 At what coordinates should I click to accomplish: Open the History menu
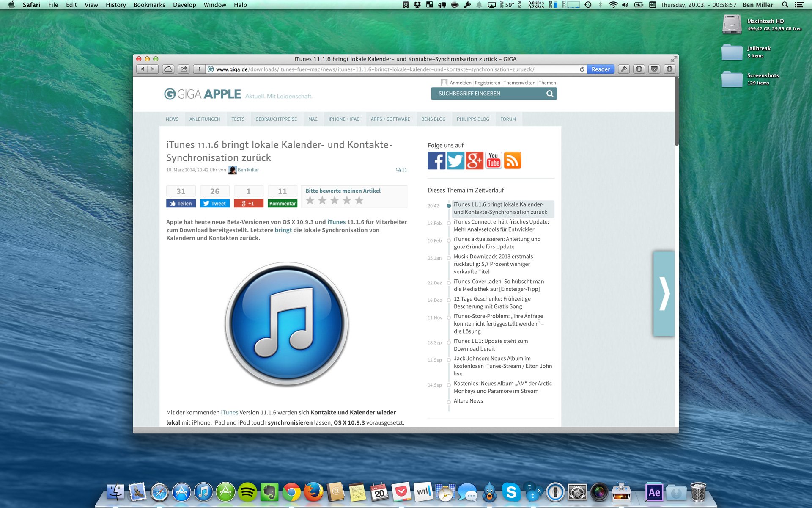115,5
